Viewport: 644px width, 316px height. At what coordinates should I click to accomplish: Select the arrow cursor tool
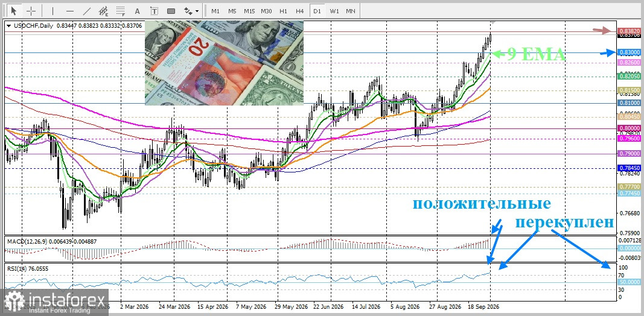[x=14, y=11]
